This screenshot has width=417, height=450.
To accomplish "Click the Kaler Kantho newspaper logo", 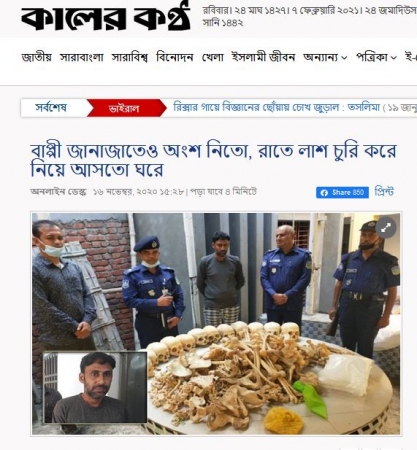I will 106,16.
